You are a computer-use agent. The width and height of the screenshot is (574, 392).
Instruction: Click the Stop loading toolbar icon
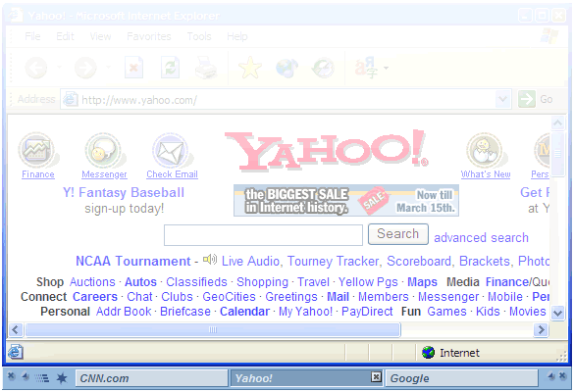pyautogui.click(x=133, y=68)
